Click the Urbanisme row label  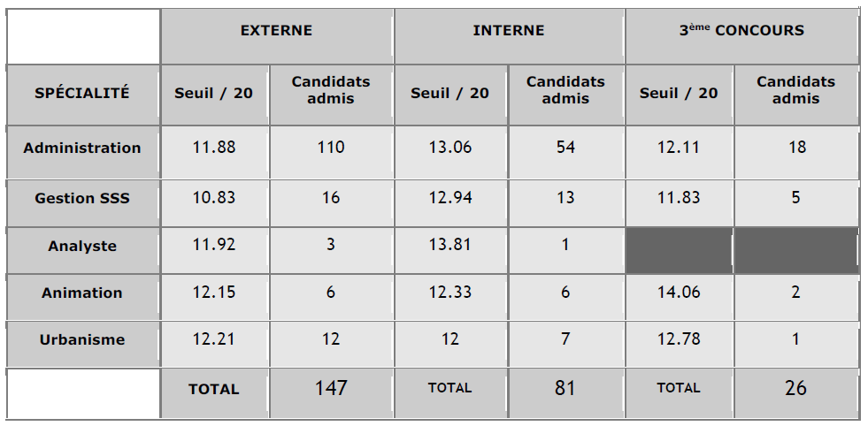82,339
